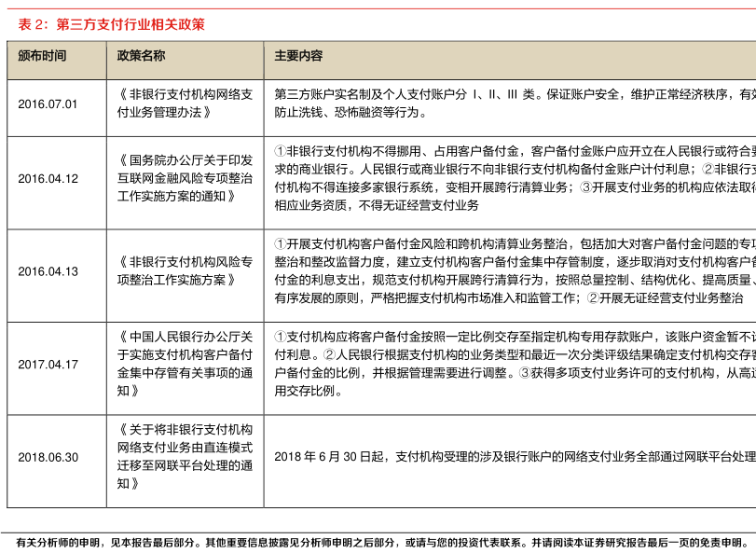Screen dimensions: 756x553
Task: Click content text '第三方账户实名制及个人支付账户分'
Action: click(x=371, y=94)
